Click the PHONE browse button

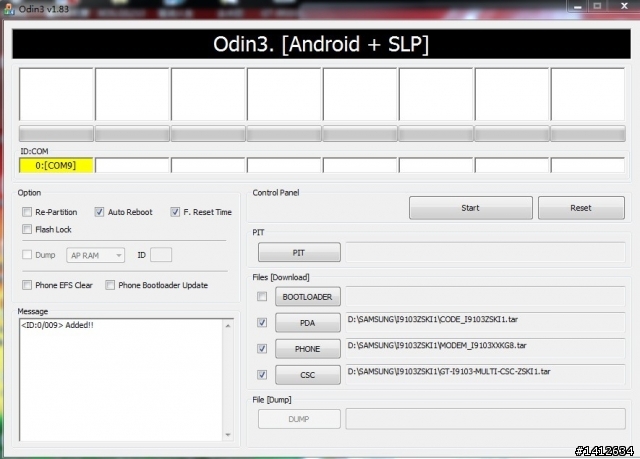pos(308,349)
